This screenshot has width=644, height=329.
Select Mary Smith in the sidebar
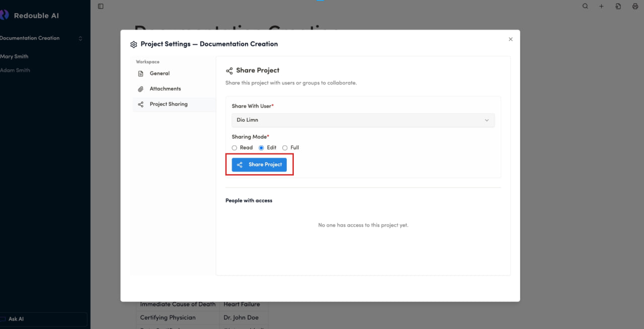point(15,57)
